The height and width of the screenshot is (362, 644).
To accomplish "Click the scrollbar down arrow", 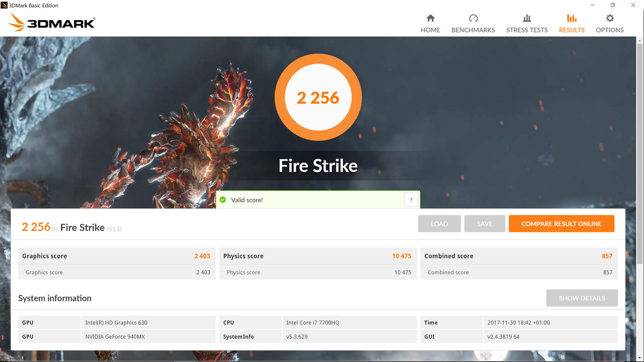I will (640, 358).
